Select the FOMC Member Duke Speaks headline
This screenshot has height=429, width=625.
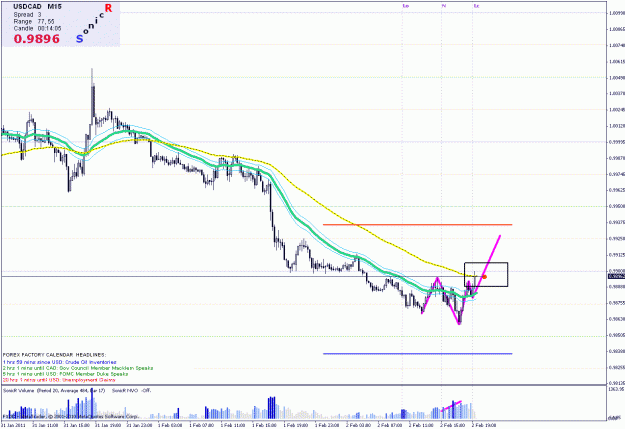click(65, 374)
